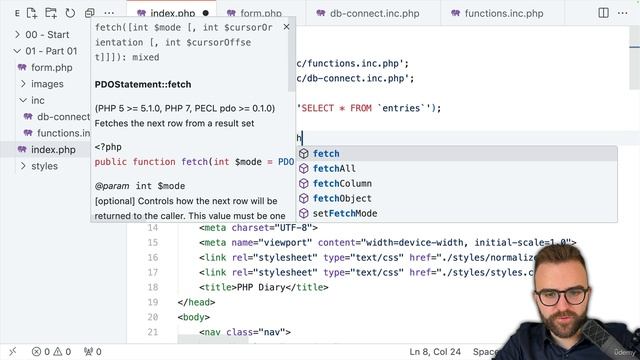Image resolution: width=640 pixels, height=360 pixels.
Task: Click the New File icon in explorer
Action: (32, 13)
